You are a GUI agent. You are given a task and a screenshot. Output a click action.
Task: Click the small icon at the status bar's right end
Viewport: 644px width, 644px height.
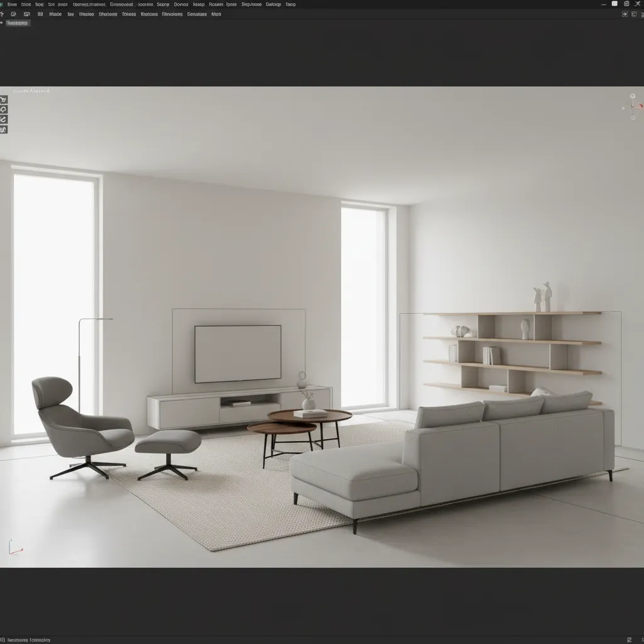point(629,640)
